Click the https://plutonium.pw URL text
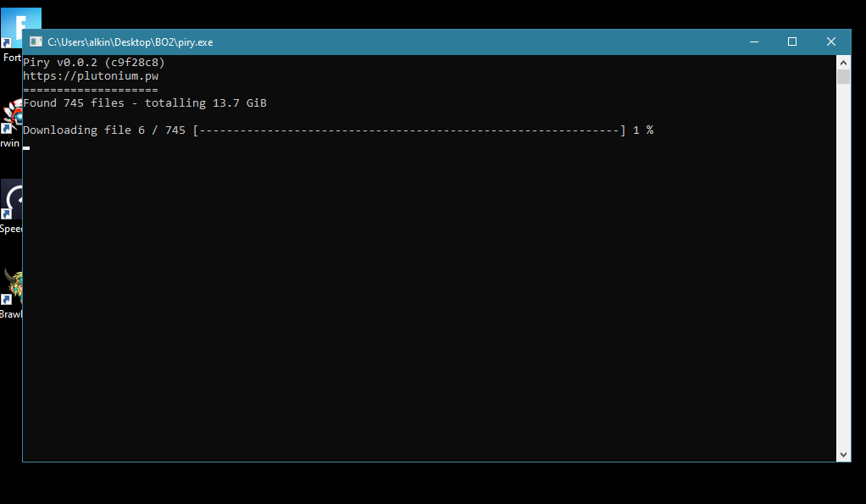 tap(91, 76)
